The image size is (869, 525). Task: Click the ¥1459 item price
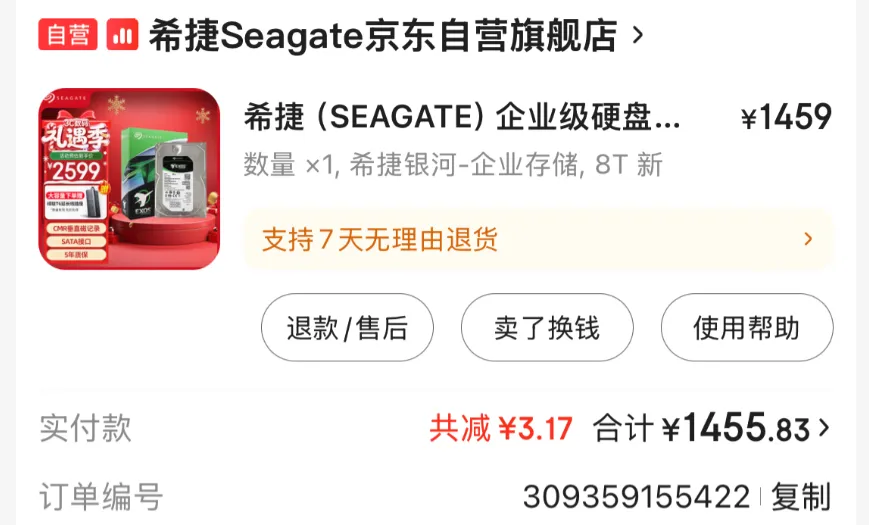(786, 117)
